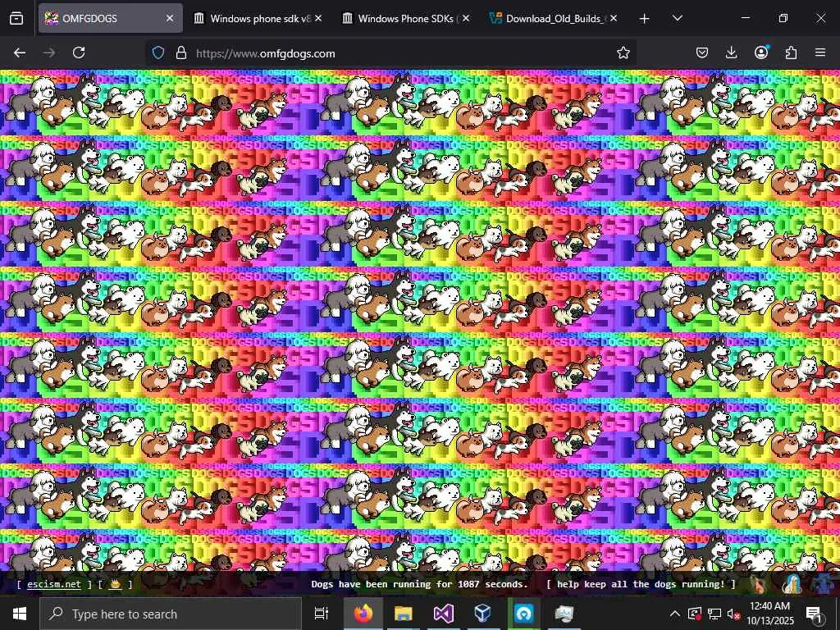Close the OMFGDOGS tab
Screen dimensions: 840x630
170,18
